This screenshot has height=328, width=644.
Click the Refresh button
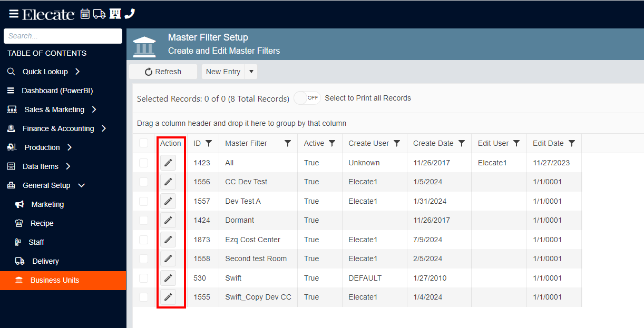[163, 72]
